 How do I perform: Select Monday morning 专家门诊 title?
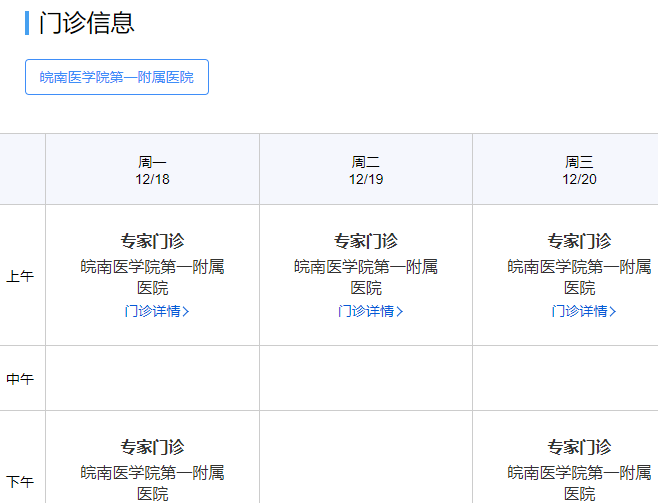coord(152,241)
